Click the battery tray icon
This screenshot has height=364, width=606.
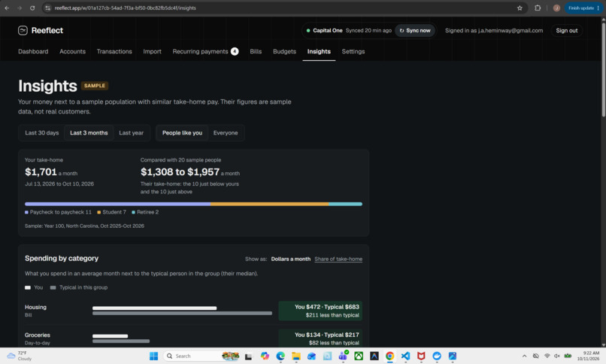568,356
